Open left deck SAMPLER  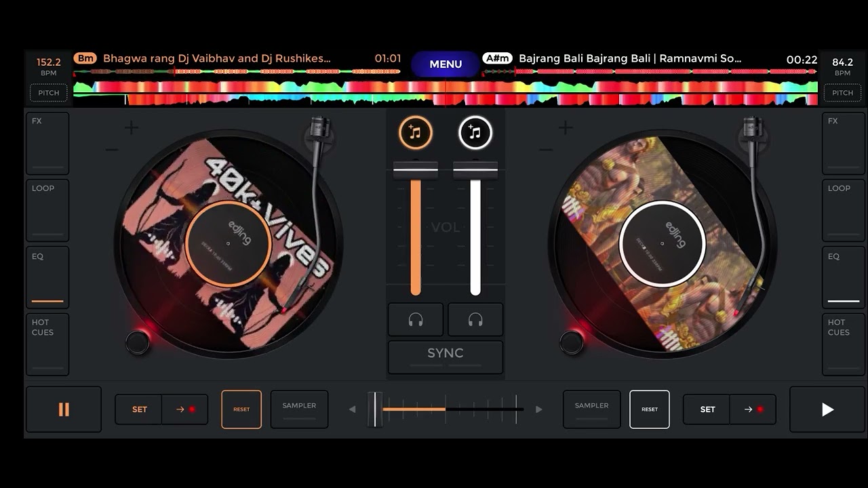(x=299, y=409)
